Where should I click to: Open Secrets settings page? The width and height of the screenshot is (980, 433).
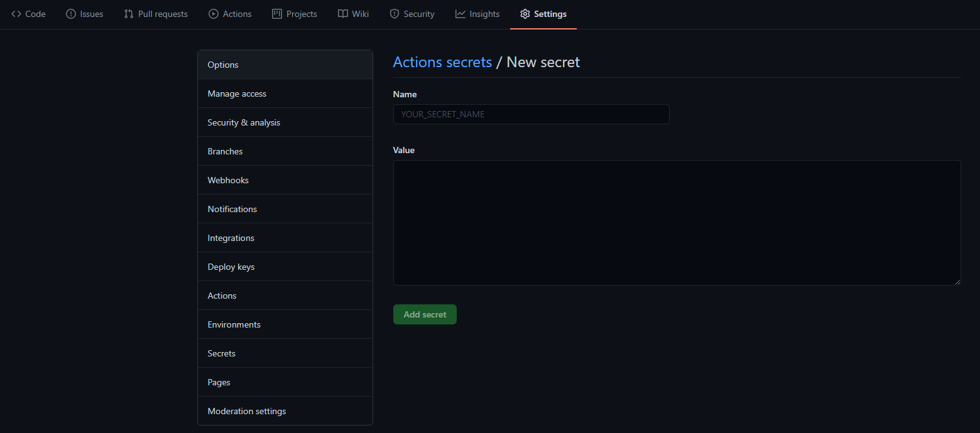(x=285, y=353)
